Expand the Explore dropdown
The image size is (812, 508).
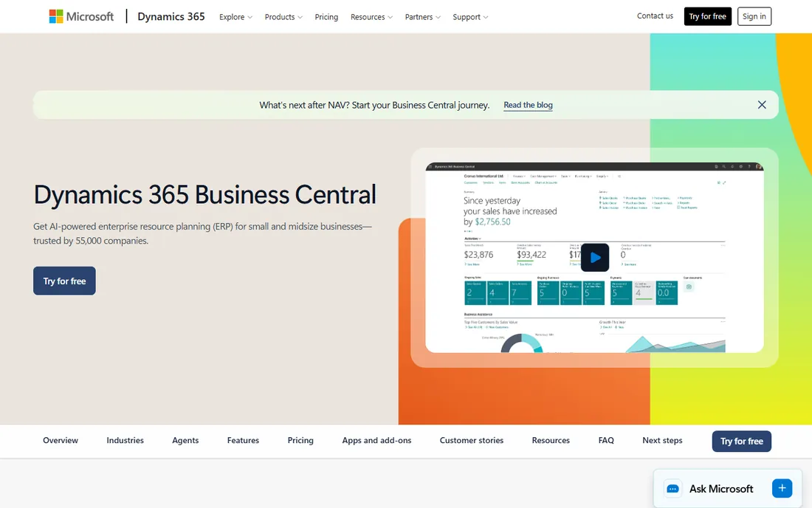[235, 17]
